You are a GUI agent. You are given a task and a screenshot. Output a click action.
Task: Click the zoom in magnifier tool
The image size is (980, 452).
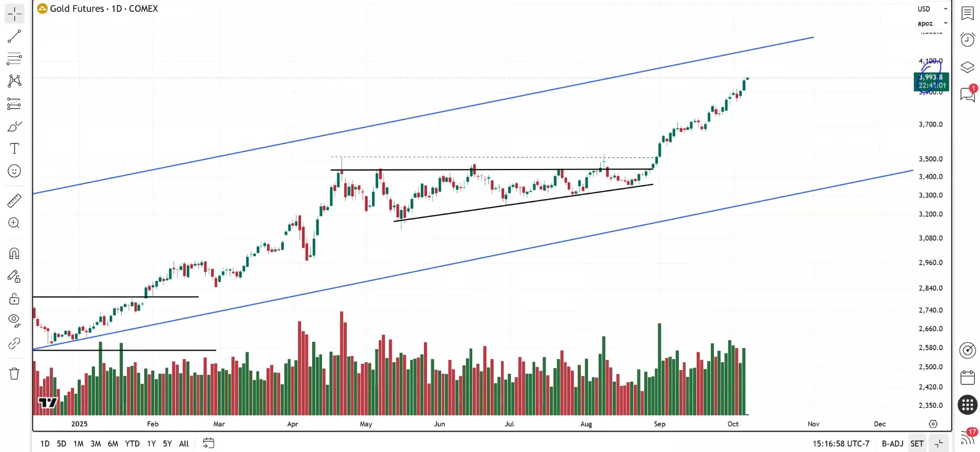click(x=14, y=223)
